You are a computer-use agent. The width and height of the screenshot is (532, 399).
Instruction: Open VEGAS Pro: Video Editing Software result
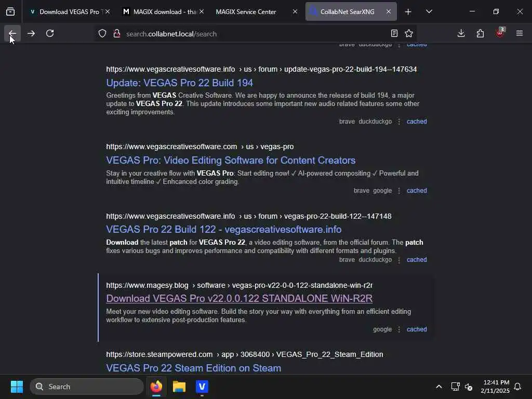pyautogui.click(x=231, y=160)
